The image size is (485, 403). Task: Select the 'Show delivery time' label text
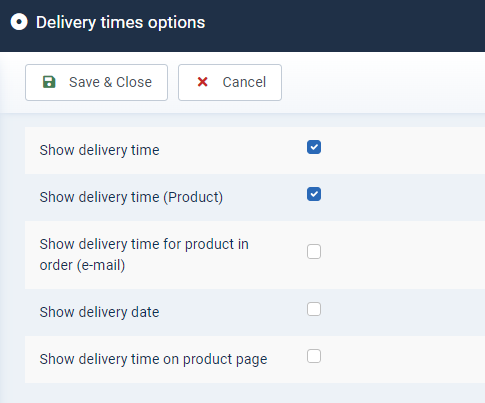point(99,150)
